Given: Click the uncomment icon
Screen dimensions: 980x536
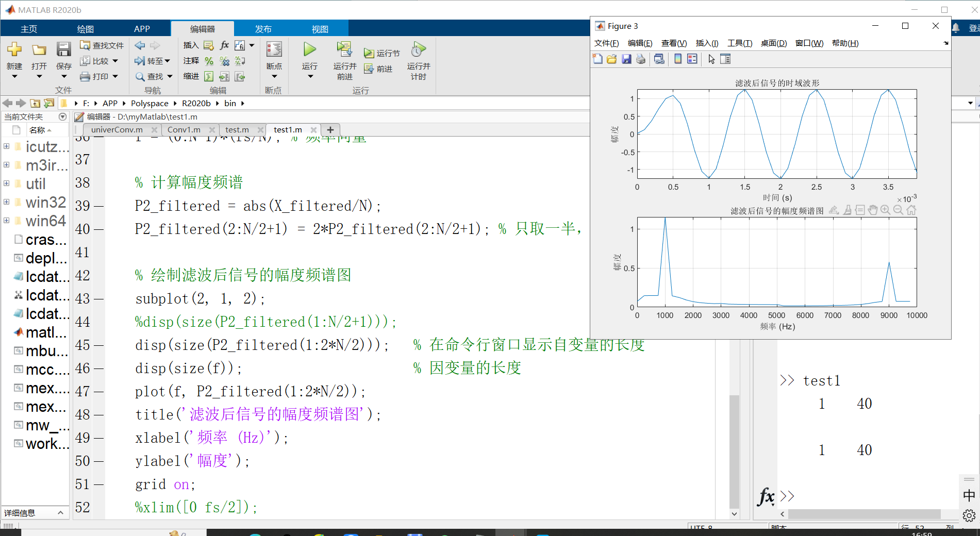Looking at the screenshot, I should [x=224, y=61].
